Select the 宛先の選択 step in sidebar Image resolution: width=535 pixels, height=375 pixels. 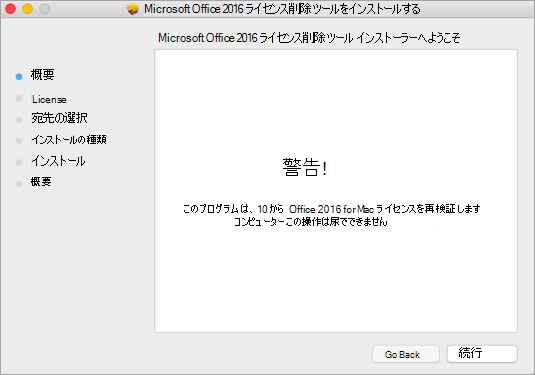[x=59, y=118]
